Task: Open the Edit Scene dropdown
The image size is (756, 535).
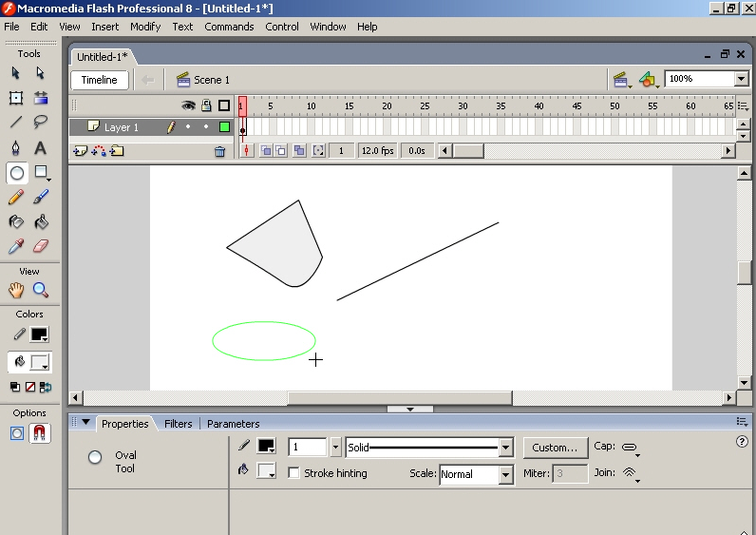Action: (621, 80)
